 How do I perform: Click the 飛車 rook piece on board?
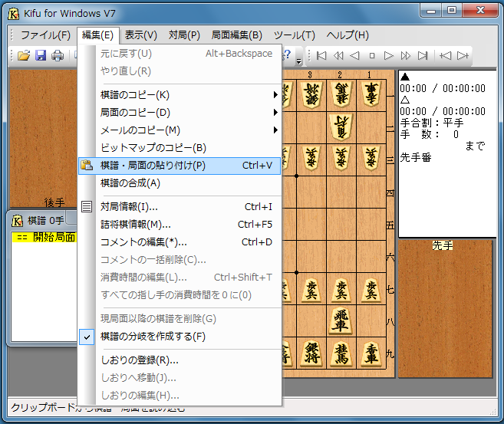(x=341, y=322)
